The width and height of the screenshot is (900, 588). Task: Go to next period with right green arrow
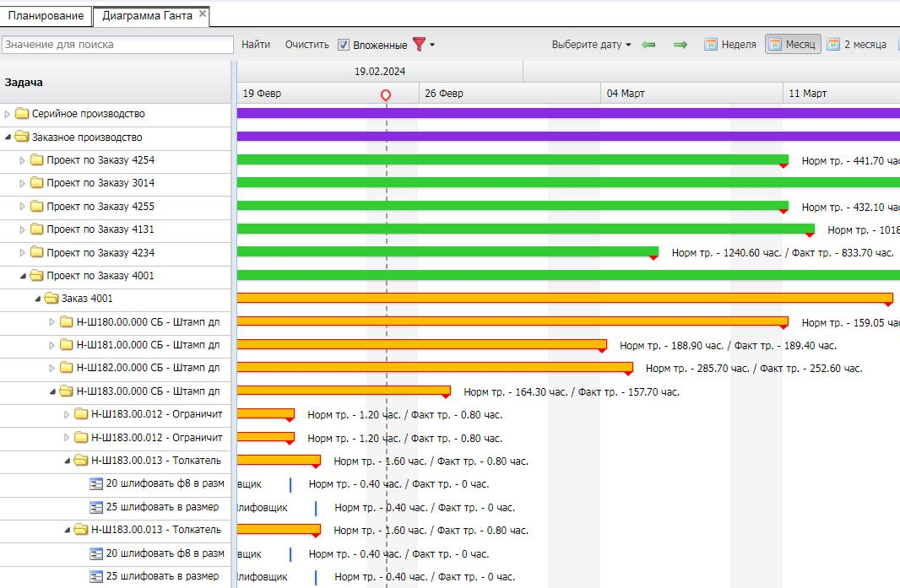pyautogui.click(x=680, y=44)
